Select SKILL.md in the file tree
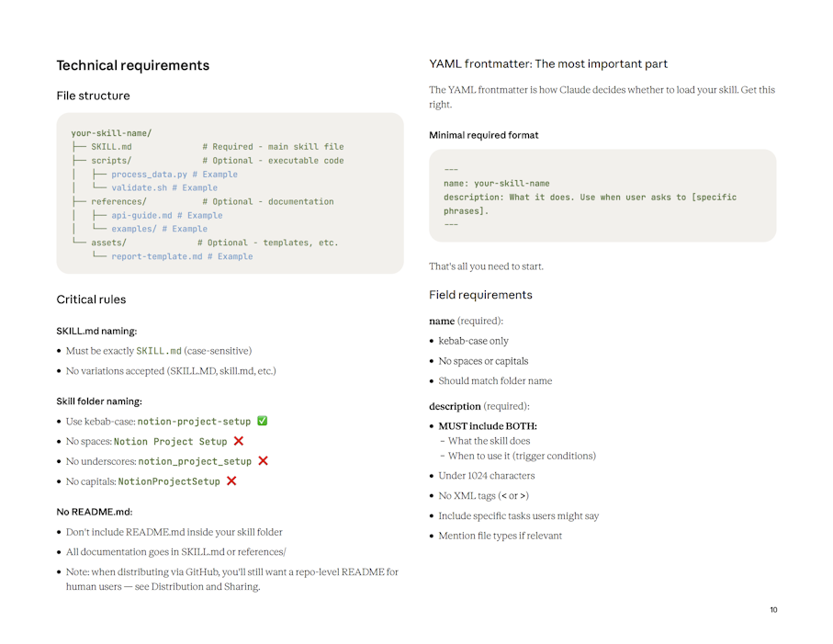 (111, 147)
